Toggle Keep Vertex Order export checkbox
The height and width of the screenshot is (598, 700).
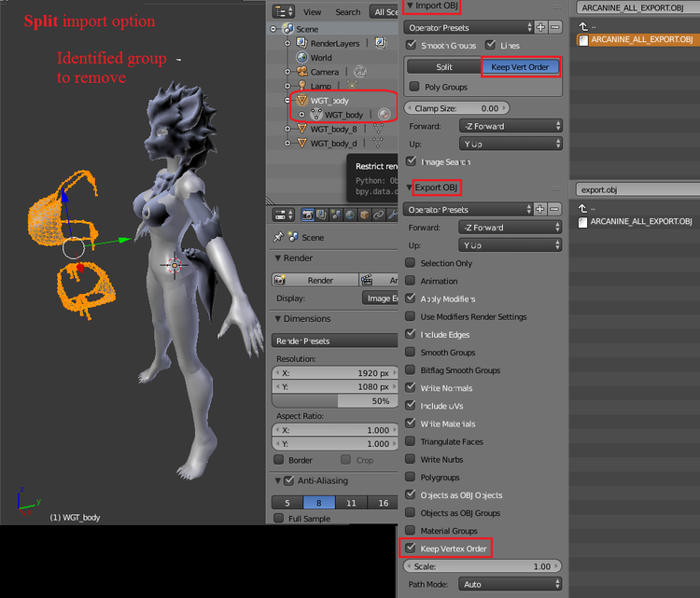click(411, 548)
